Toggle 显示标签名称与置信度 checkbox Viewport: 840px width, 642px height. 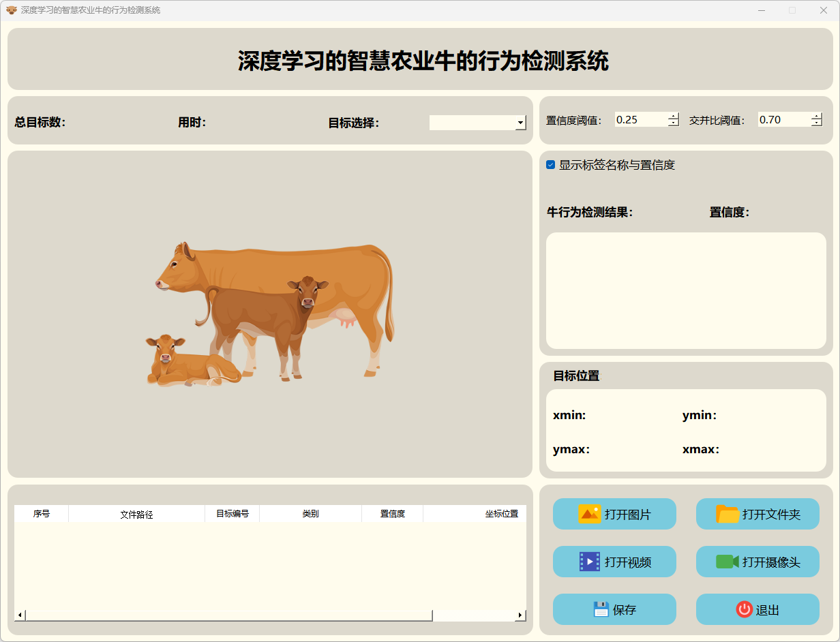[x=551, y=165]
